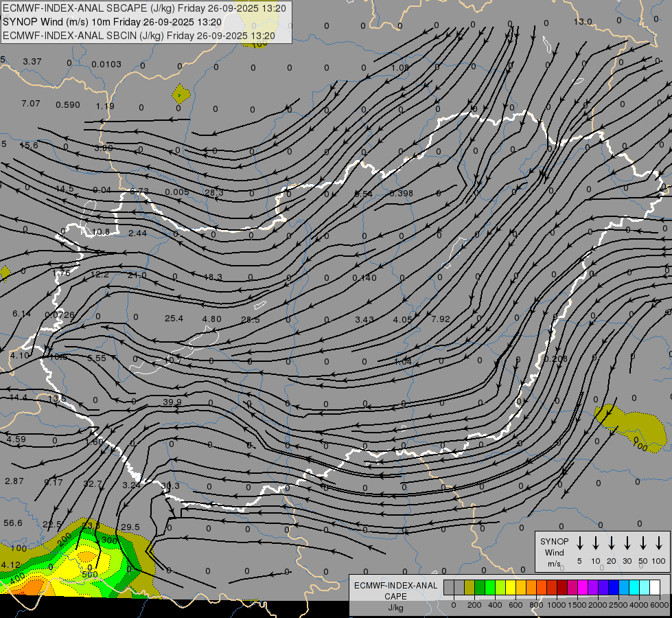The image size is (672, 618).
Task: Click the 32.7 value on the map
Action: 93,484
